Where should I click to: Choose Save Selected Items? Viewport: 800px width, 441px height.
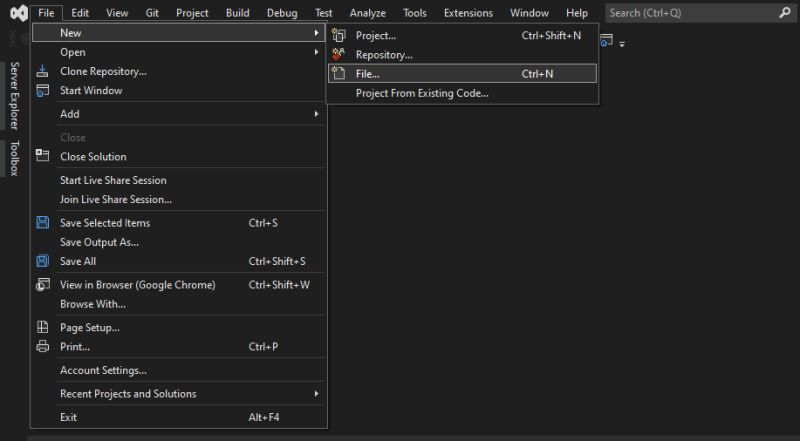point(179,223)
